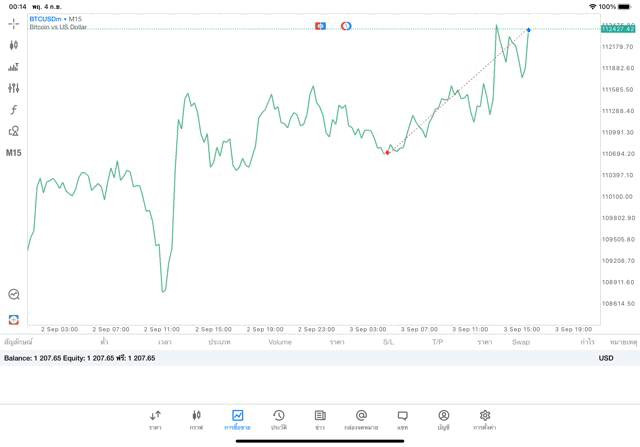This screenshot has height=447, width=640.
Task: Open the ประวัติ (History) tab
Action: pyautogui.click(x=279, y=419)
